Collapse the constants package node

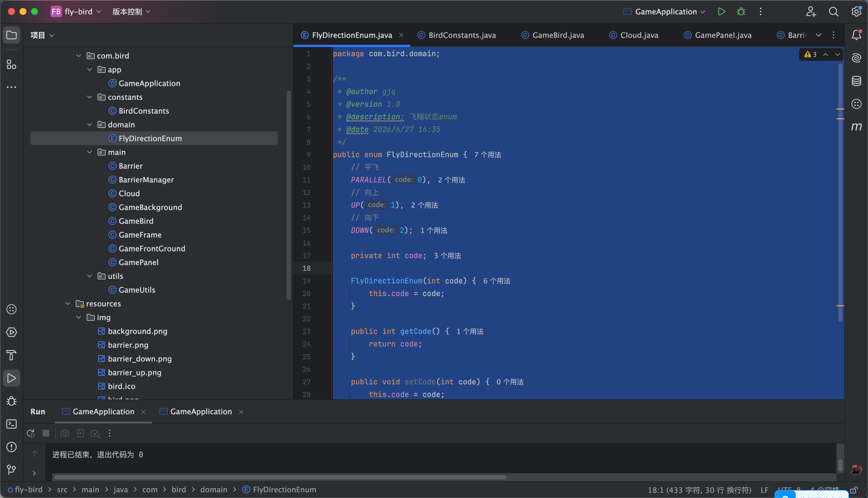(90, 97)
